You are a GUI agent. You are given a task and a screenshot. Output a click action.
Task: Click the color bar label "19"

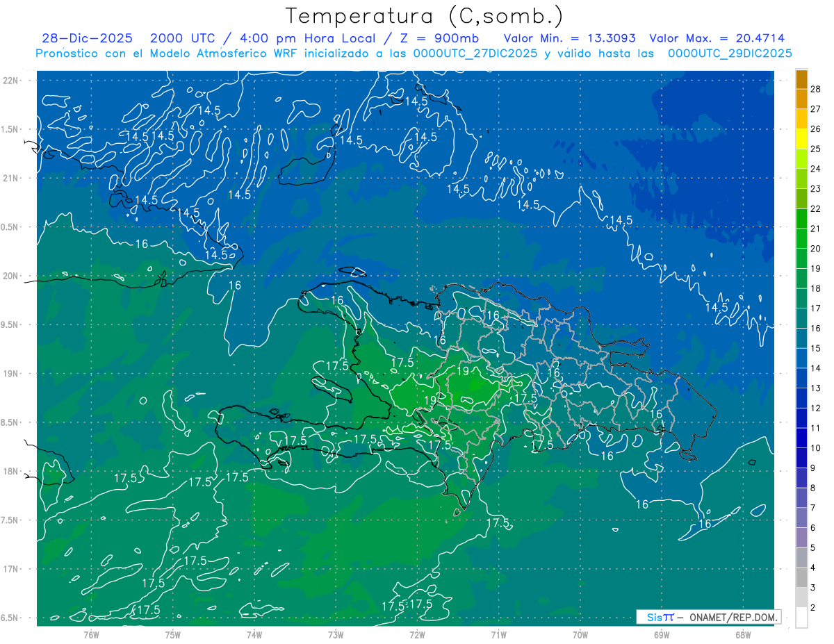point(816,268)
